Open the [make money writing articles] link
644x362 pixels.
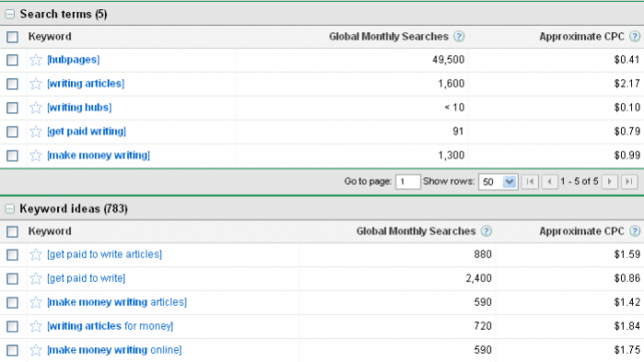tap(117, 302)
